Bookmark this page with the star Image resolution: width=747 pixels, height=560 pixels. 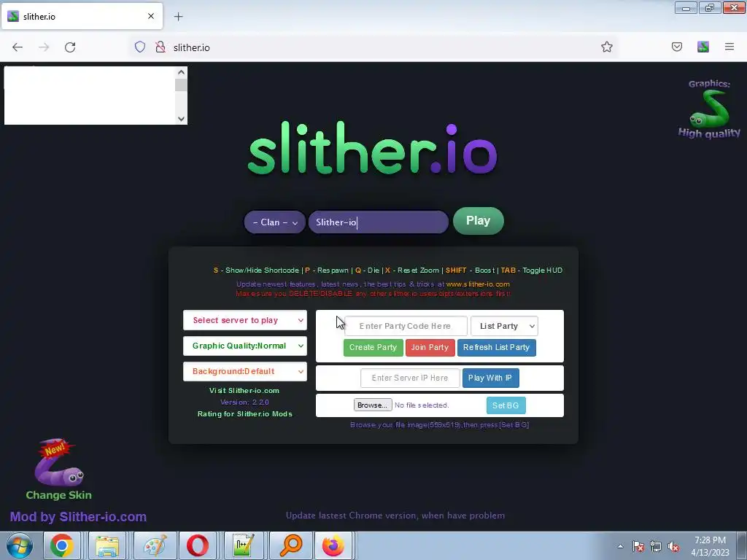[x=606, y=47]
